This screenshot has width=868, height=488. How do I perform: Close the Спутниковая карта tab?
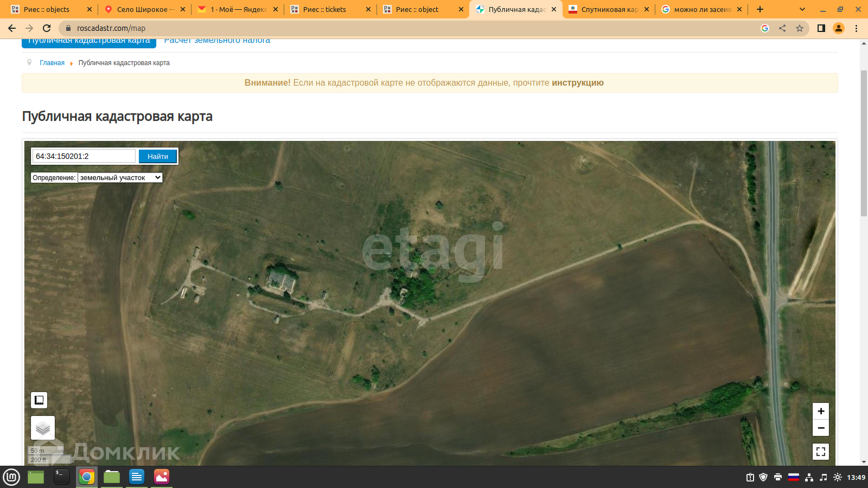pyautogui.click(x=647, y=9)
